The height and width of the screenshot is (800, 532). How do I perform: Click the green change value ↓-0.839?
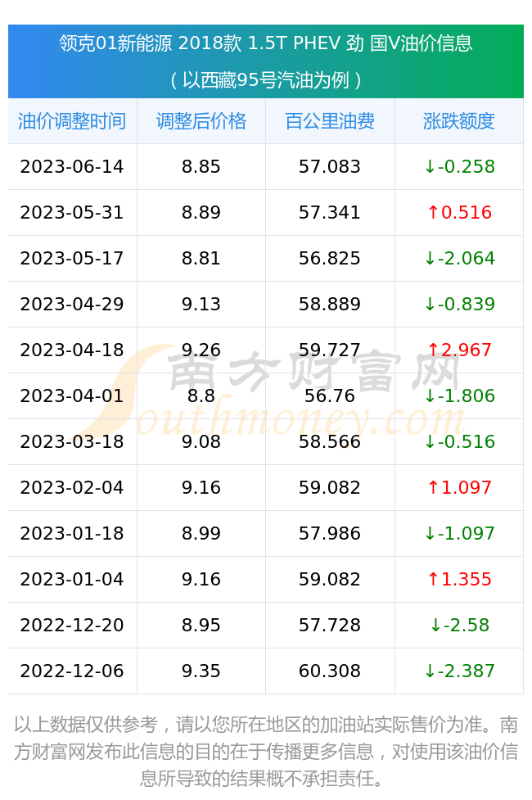[x=459, y=304]
